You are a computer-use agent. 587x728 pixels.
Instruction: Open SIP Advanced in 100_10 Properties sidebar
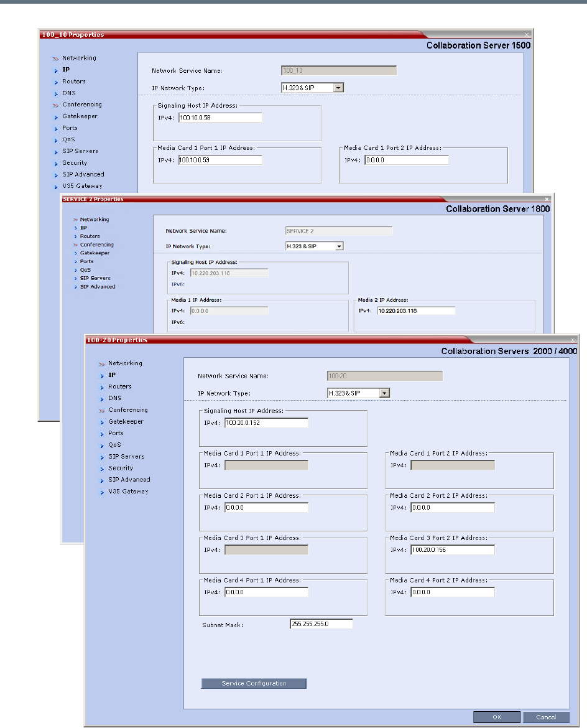(83, 174)
